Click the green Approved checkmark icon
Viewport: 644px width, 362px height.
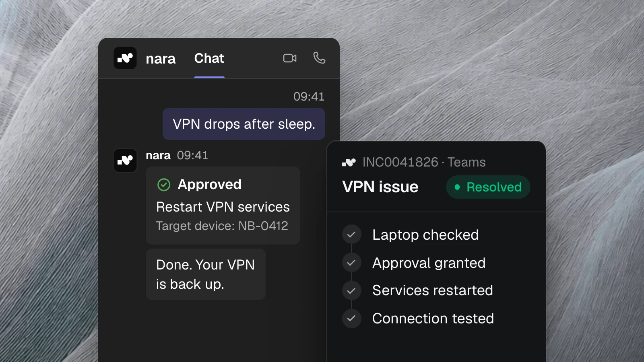[x=164, y=185]
